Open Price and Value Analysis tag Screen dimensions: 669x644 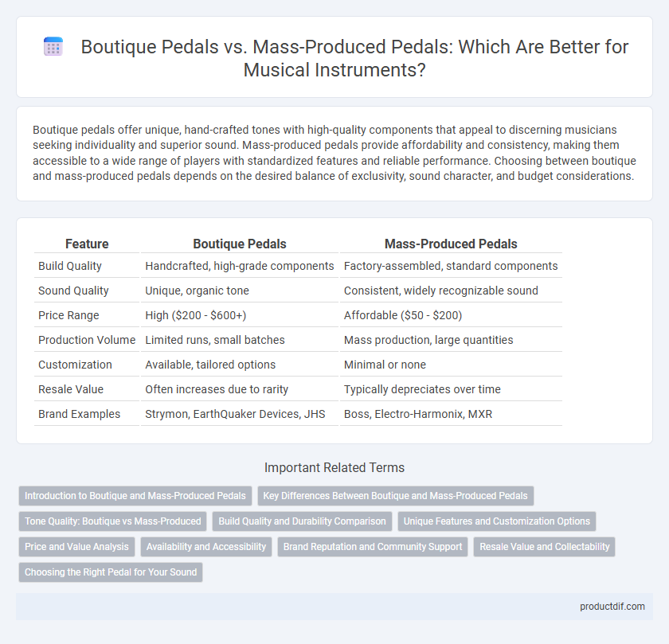coord(76,547)
